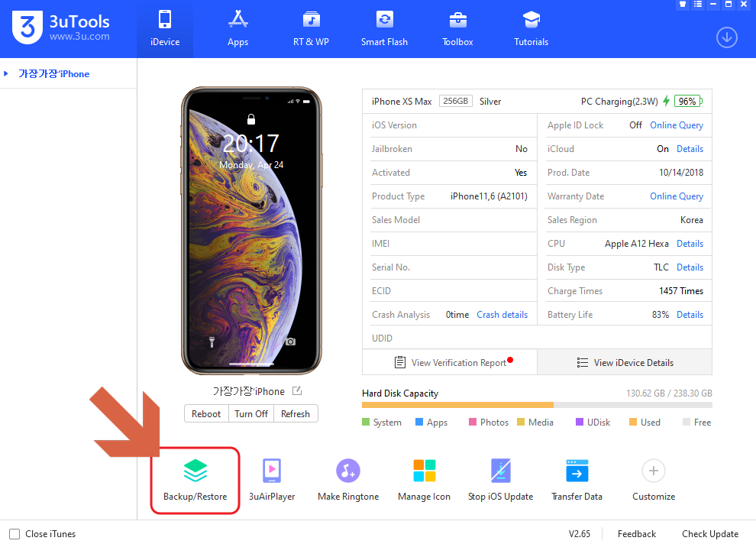The image size is (756, 544).
Task: Click View iDevice Details
Action: (625, 362)
